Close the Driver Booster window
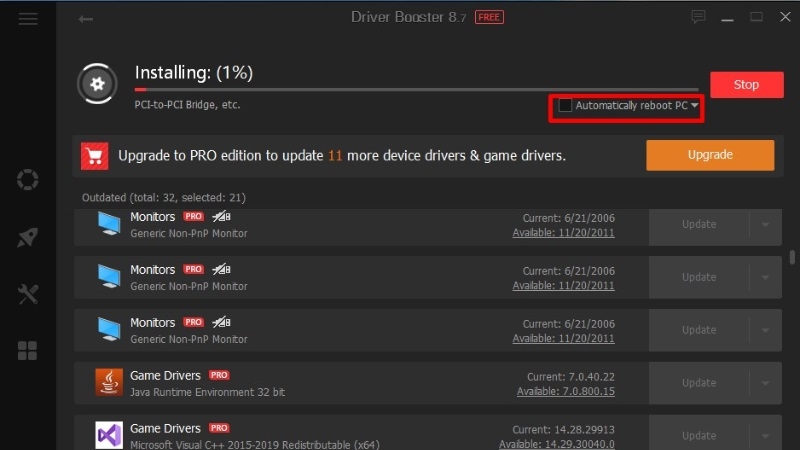The image size is (800, 450). [785, 17]
